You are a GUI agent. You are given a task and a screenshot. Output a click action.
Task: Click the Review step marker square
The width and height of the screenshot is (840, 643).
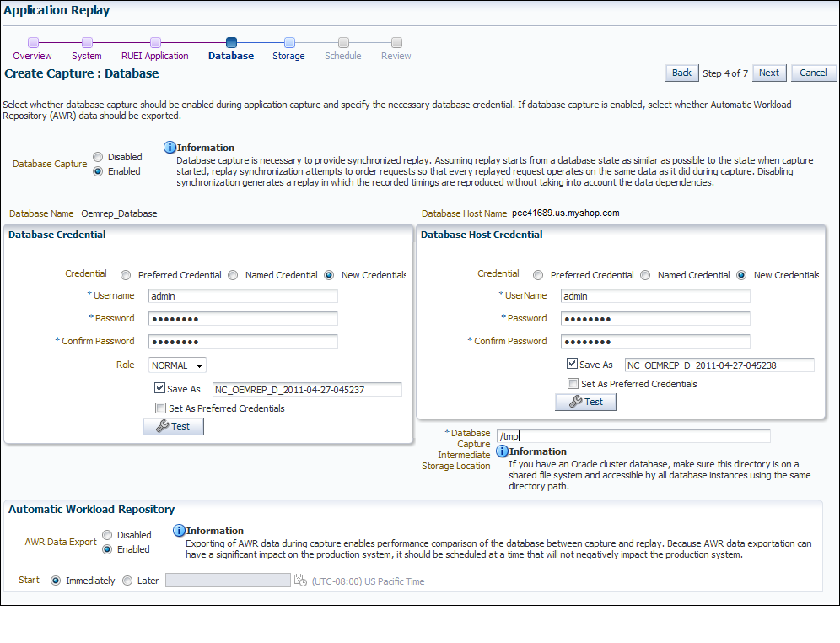(x=396, y=42)
